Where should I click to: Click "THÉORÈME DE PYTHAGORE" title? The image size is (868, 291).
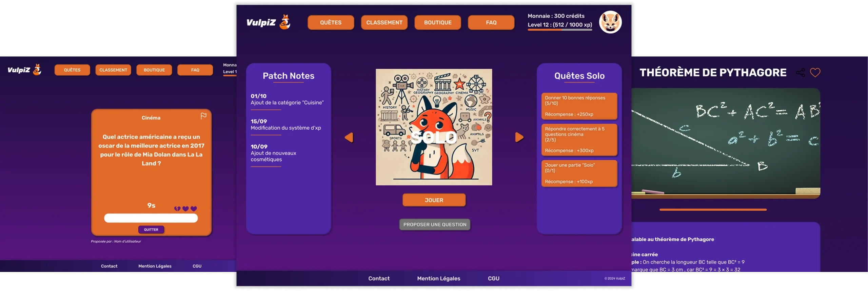click(x=713, y=73)
